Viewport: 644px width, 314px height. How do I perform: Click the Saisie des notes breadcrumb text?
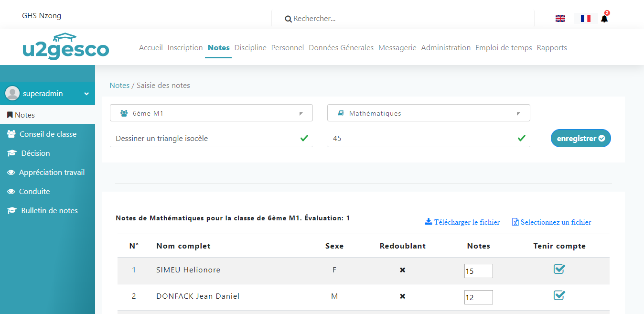click(x=163, y=86)
